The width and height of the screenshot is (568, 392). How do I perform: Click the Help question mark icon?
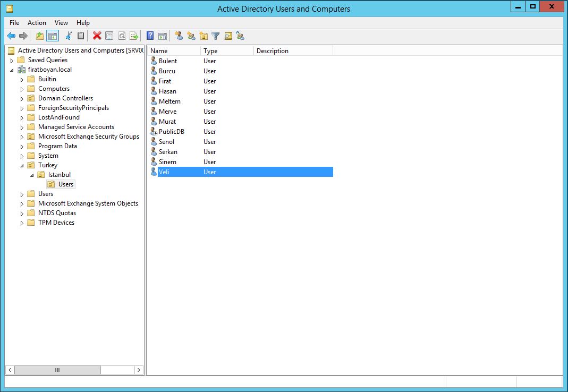(x=150, y=36)
